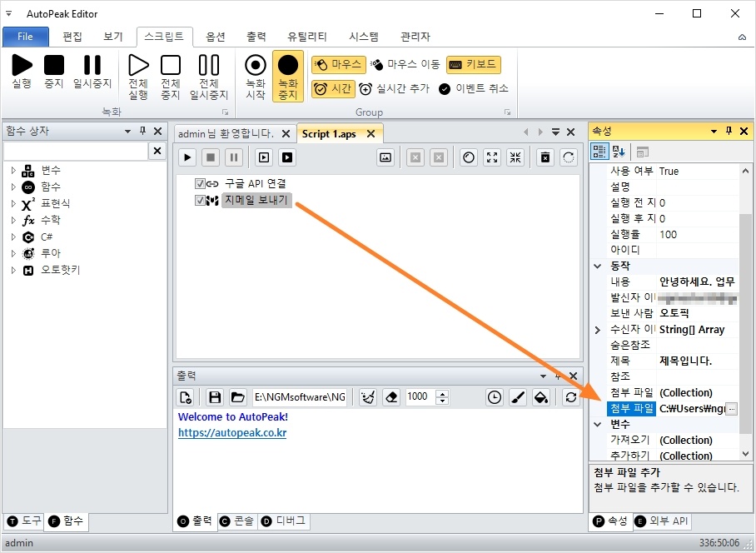756x553 pixels.
Task: Click 실시간 추가 option
Action: point(395,89)
